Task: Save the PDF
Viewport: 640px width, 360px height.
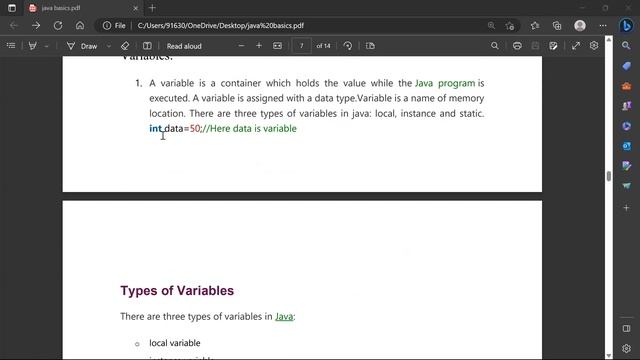Action: (x=535, y=46)
